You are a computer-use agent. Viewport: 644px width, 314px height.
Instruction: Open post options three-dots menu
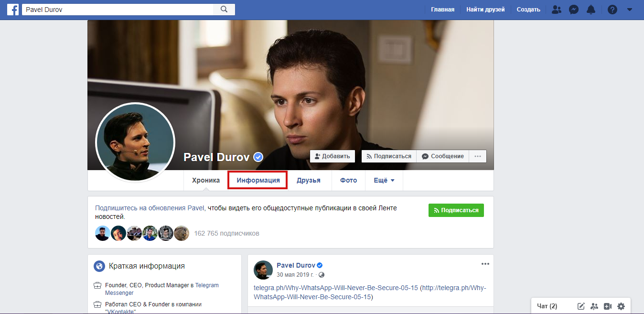tap(485, 264)
